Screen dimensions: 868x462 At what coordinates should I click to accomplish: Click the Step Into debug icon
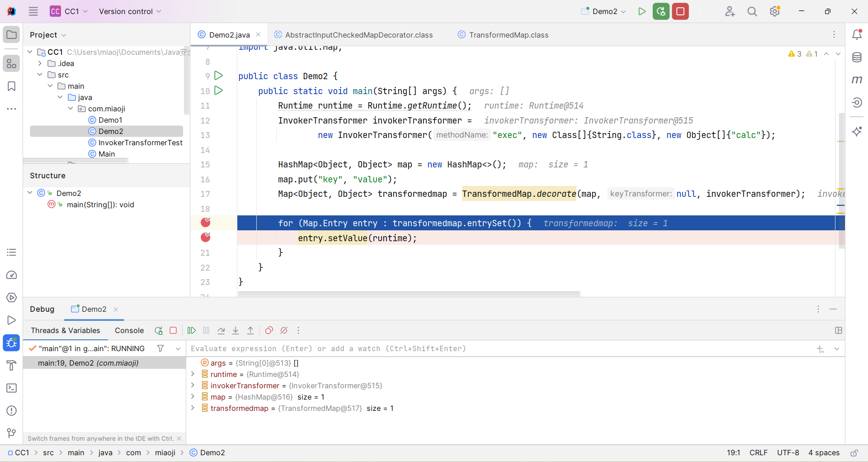pos(236,331)
